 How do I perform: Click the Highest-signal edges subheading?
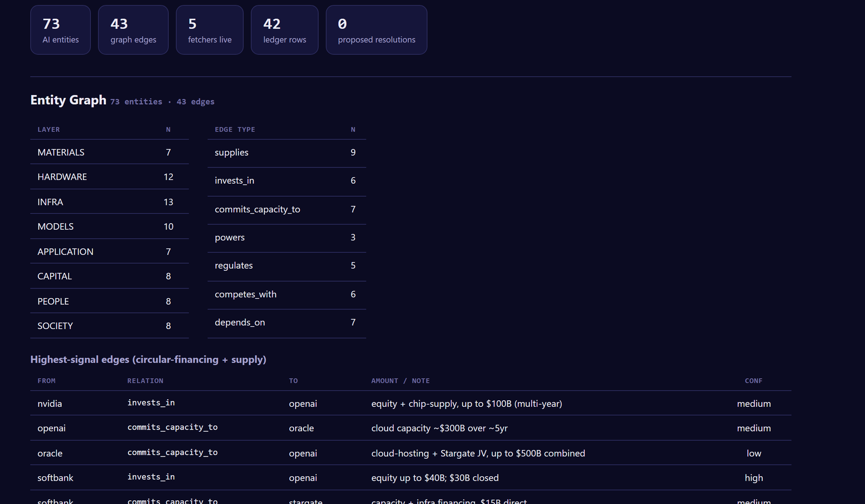(148, 360)
